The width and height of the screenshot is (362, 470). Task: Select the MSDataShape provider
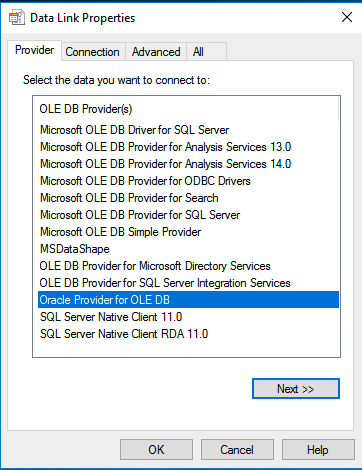tap(75, 249)
